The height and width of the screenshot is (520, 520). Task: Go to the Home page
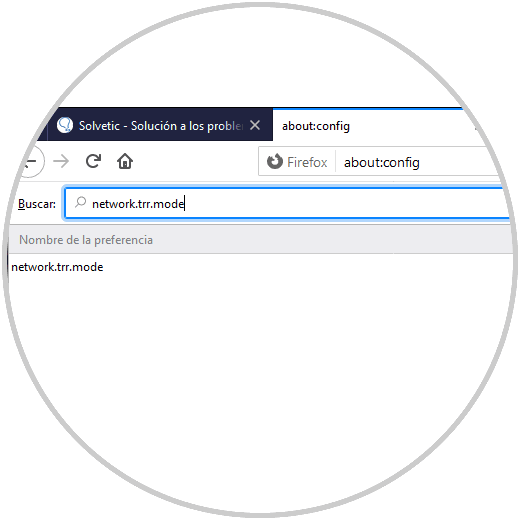click(x=125, y=161)
